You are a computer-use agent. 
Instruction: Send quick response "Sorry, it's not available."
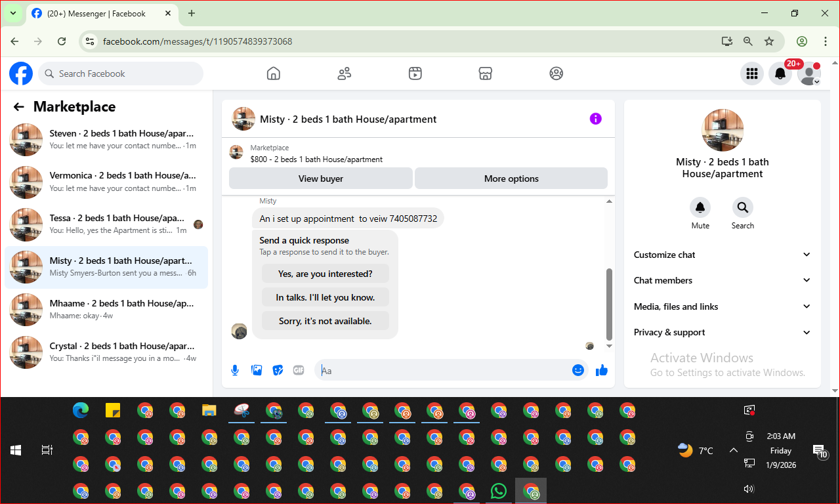point(325,321)
